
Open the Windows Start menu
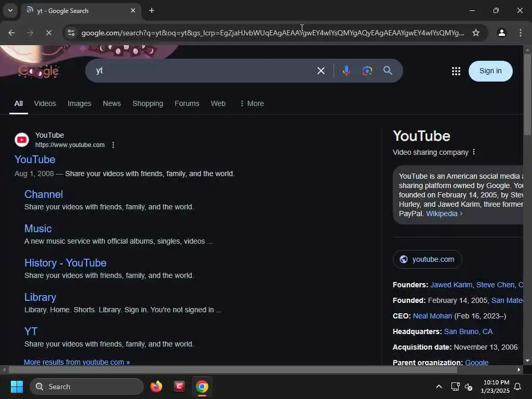click(x=17, y=387)
